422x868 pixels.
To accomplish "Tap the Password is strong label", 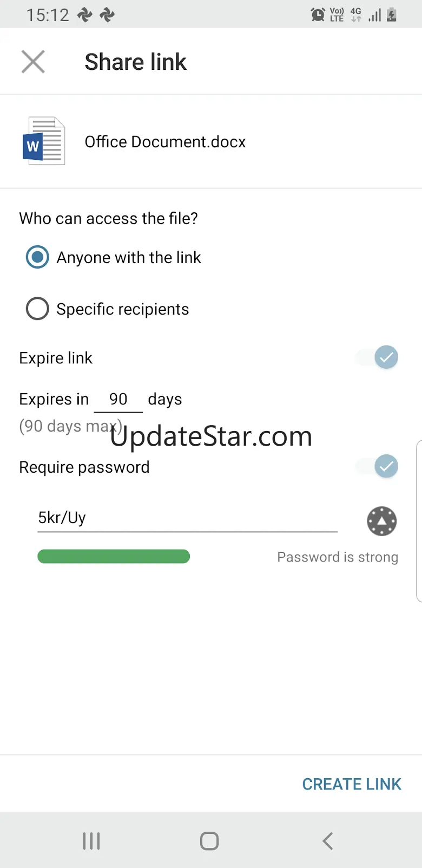I will pyautogui.click(x=338, y=557).
